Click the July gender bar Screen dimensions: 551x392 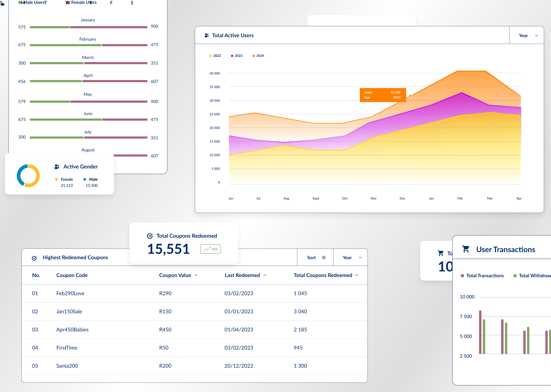89,138
